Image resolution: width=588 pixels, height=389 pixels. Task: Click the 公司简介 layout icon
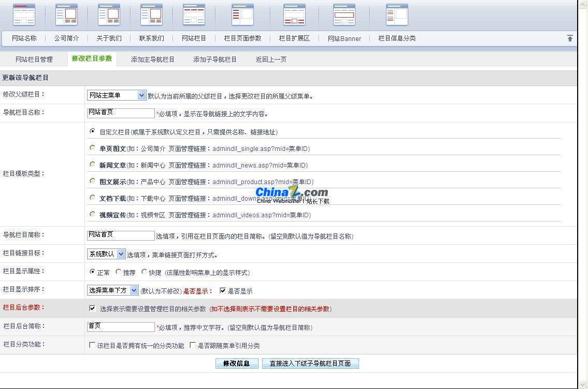point(66,15)
